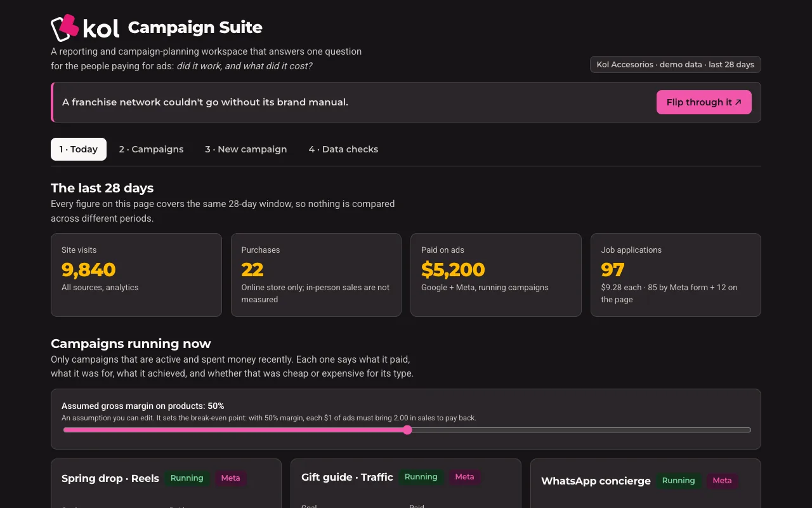Click the All sources, analytics caption

pos(100,288)
